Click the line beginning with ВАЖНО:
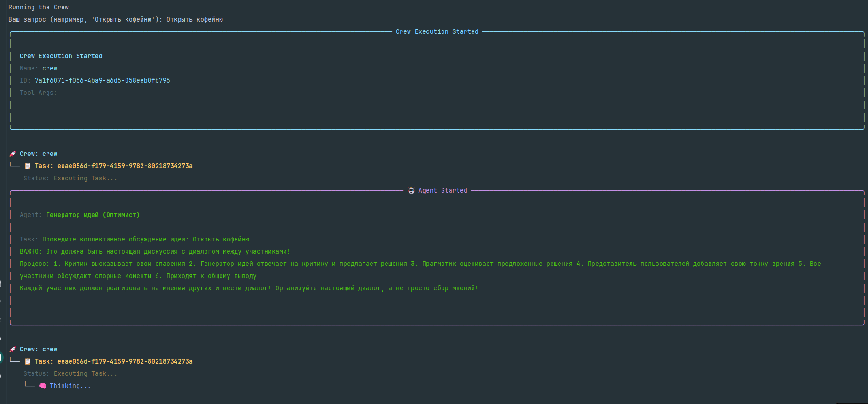 coord(155,252)
